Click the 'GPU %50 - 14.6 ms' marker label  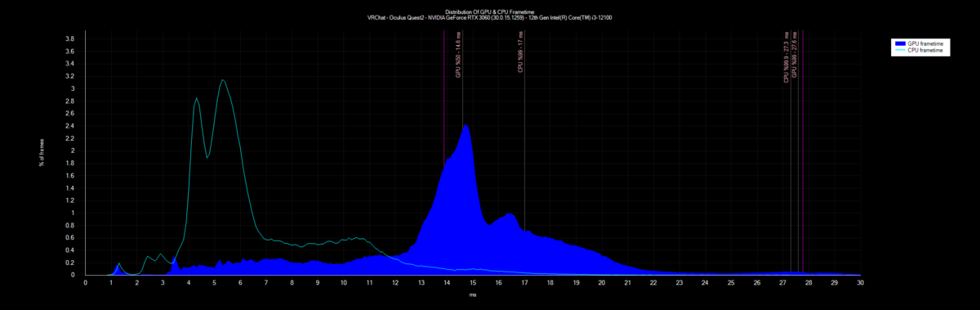(458, 55)
